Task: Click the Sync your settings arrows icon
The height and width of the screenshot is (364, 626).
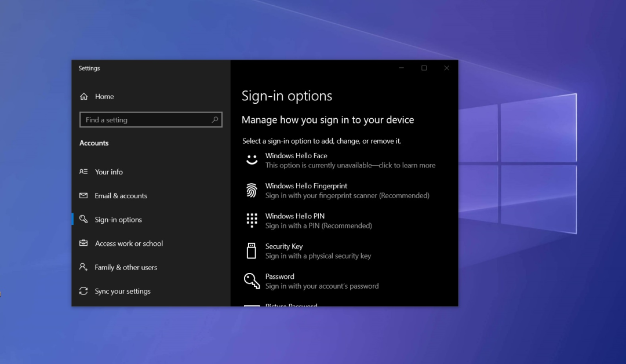Action: coord(84,291)
